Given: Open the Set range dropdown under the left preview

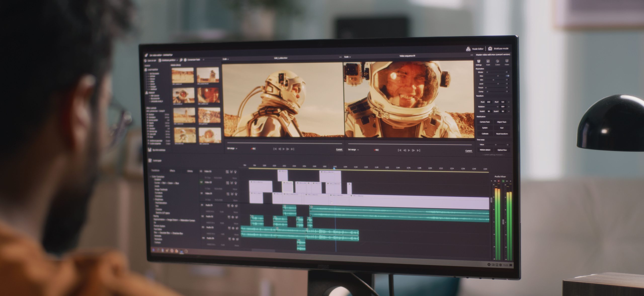Looking at the screenshot, I should coord(232,149).
